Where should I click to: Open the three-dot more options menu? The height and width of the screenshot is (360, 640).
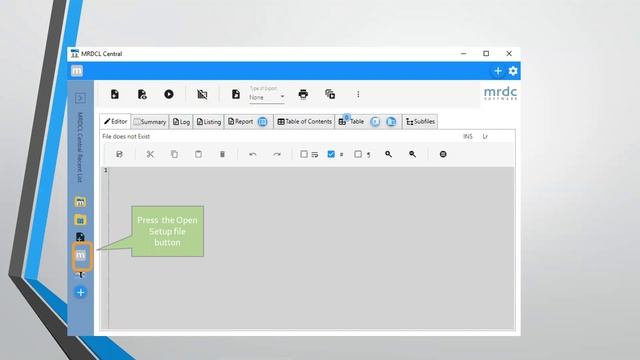(358, 94)
